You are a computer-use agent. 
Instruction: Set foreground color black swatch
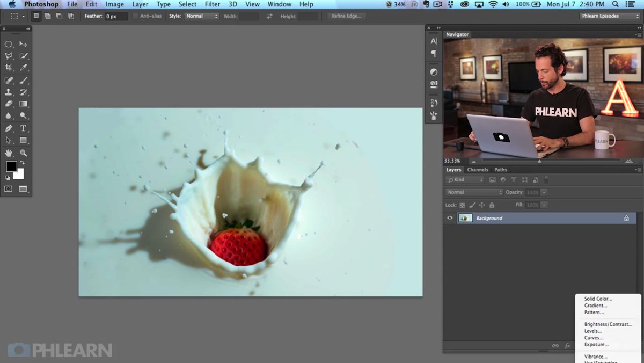click(x=11, y=166)
